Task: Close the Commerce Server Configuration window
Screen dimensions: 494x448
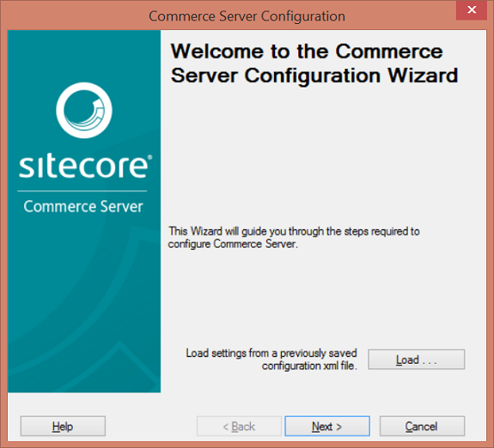Action: (472, 10)
